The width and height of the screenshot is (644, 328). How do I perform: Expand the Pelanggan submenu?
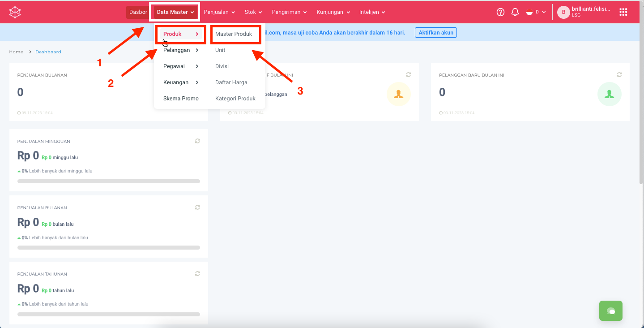tap(181, 50)
